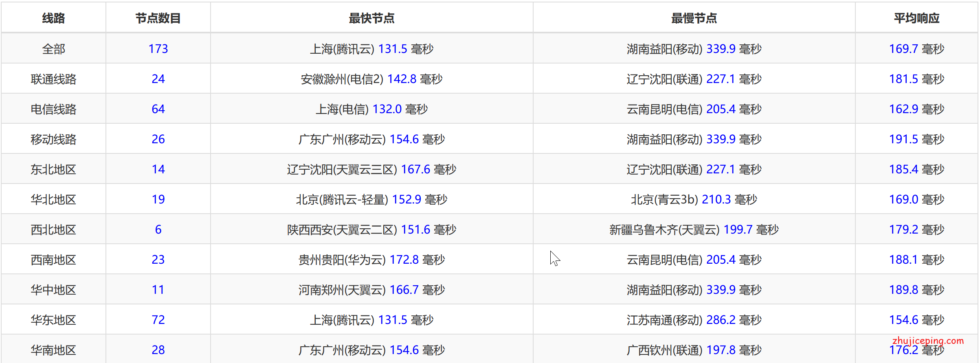Click 新疆乌鲁木齐(天翼云) 199.7 毫秒 cell
980x363 pixels.
click(x=694, y=230)
